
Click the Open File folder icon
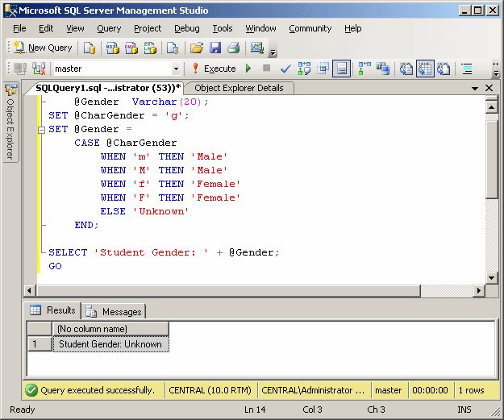pyautogui.click(x=197, y=48)
